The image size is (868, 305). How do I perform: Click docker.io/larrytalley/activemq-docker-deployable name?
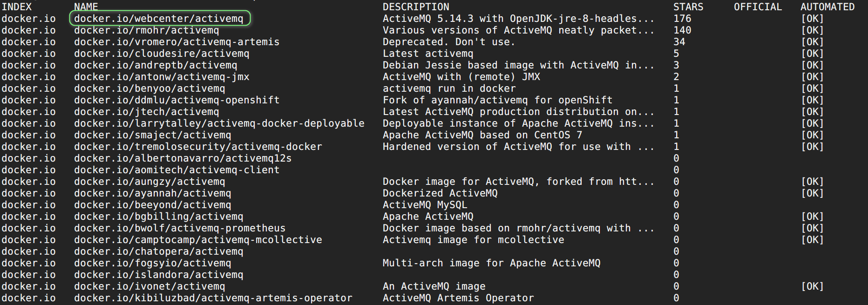point(219,123)
